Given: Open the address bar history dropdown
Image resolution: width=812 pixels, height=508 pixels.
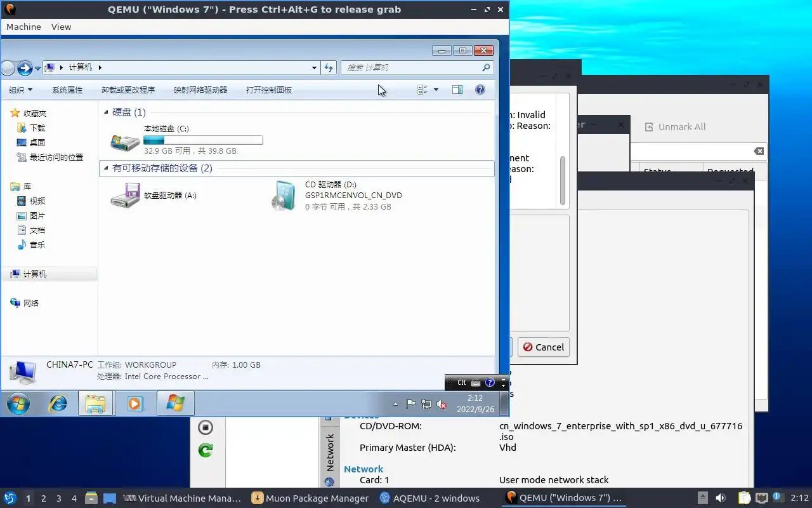Looking at the screenshot, I should point(315,67).
